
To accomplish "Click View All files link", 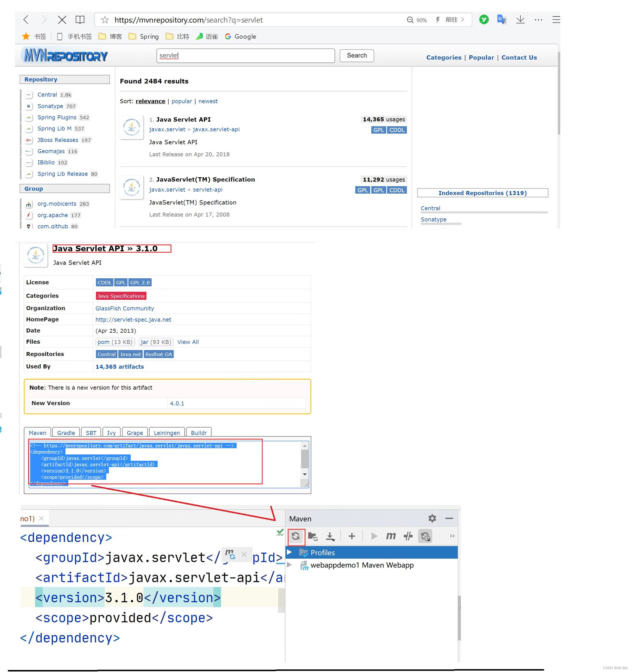I will (188, 342).
